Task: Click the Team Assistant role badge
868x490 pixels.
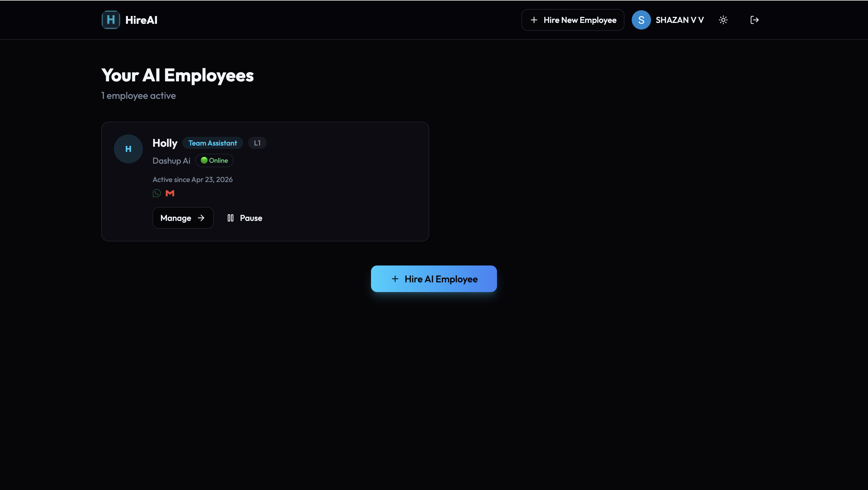Action: [212, 143]
